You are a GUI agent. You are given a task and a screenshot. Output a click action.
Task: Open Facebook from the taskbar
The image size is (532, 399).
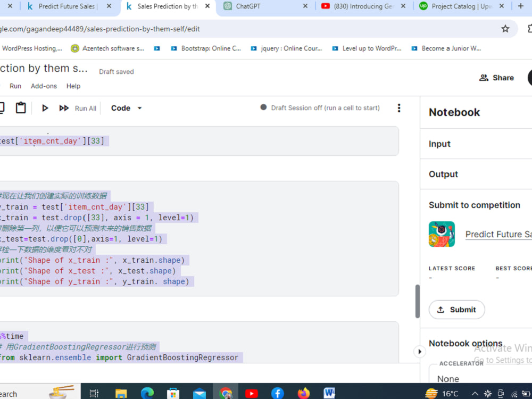point(278,393)
